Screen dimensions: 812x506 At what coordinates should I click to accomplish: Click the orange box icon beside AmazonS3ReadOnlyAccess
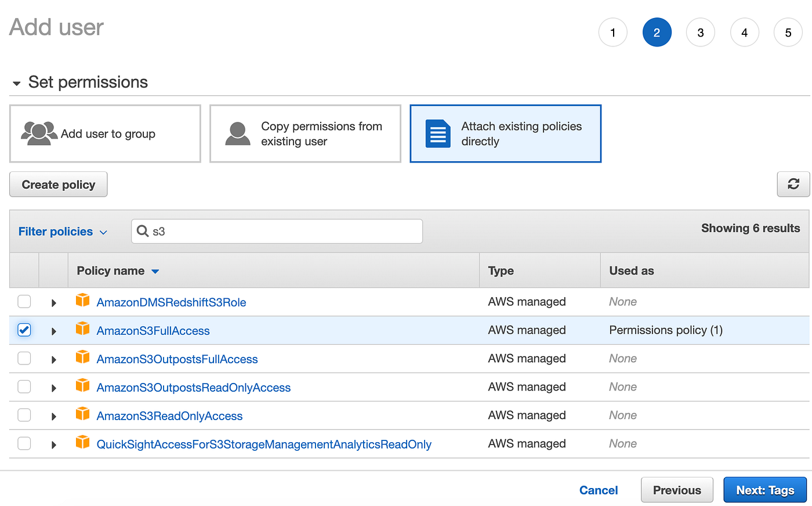[83, 414]
